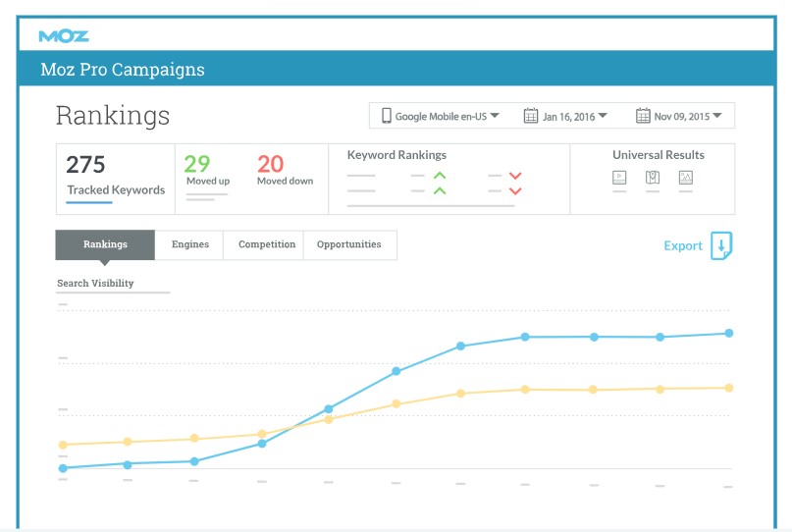Click the Moz logo
Screen dimensions: 792x532
64,36
